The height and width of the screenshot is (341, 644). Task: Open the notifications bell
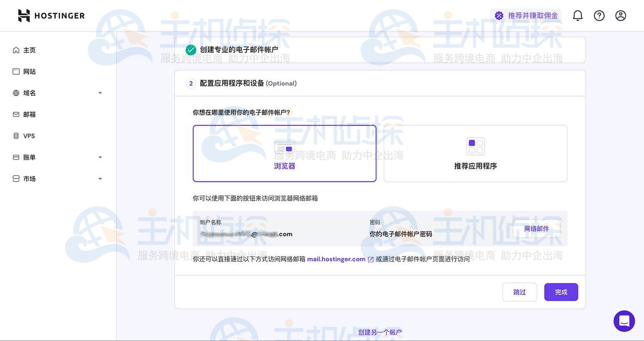(x=577, y=16)
